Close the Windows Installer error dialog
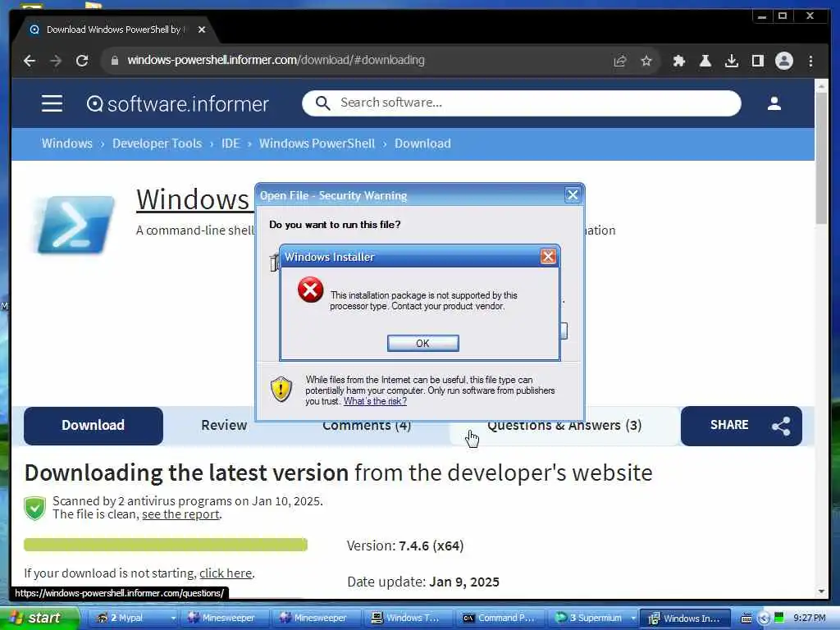Screen dimensions: 840x630 (548, 257)
